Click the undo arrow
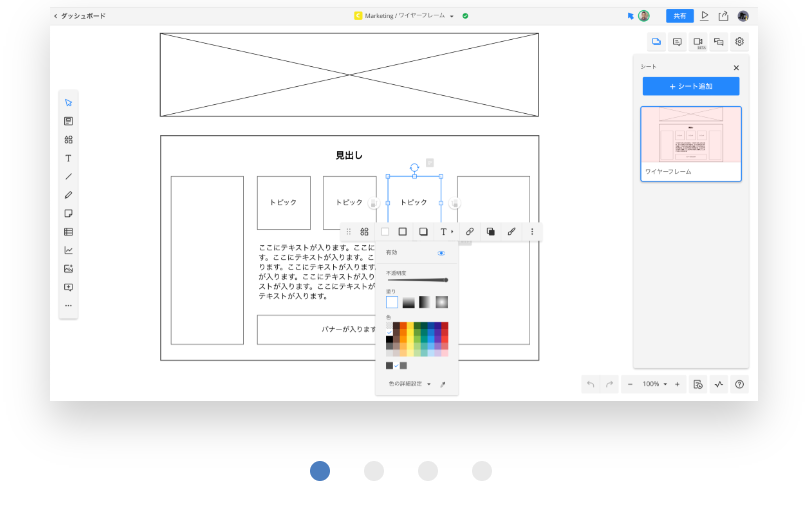The width and height of the screenshot is (808, 516). pos(591,384)
